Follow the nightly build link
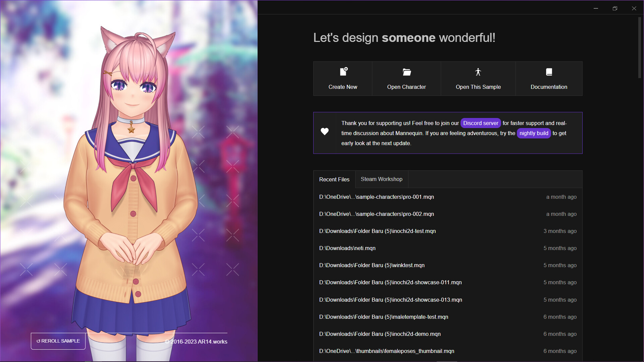Screen dimensions: 644x362 [533, 133]
